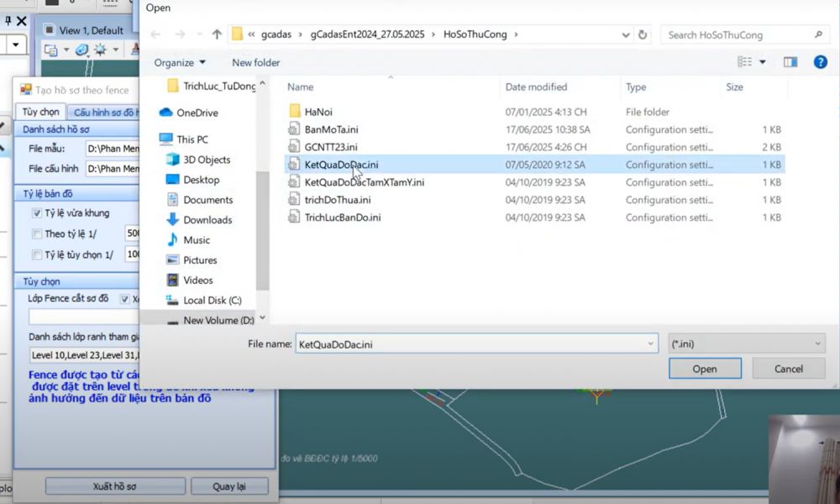This screenshot has width=840, height=504.
Task: Click the Xuất hồ sơ button
Action: pyautogui.click(x=114, y=486)
